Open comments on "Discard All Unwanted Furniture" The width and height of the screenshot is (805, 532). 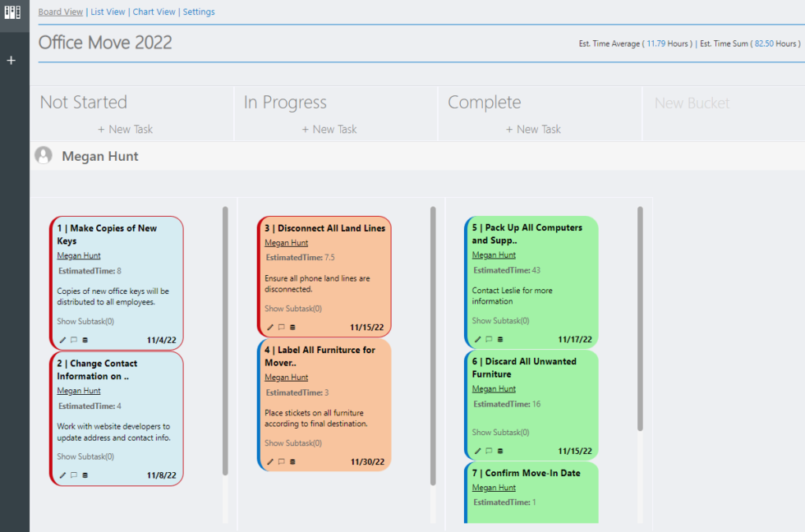tap(488, 451)
